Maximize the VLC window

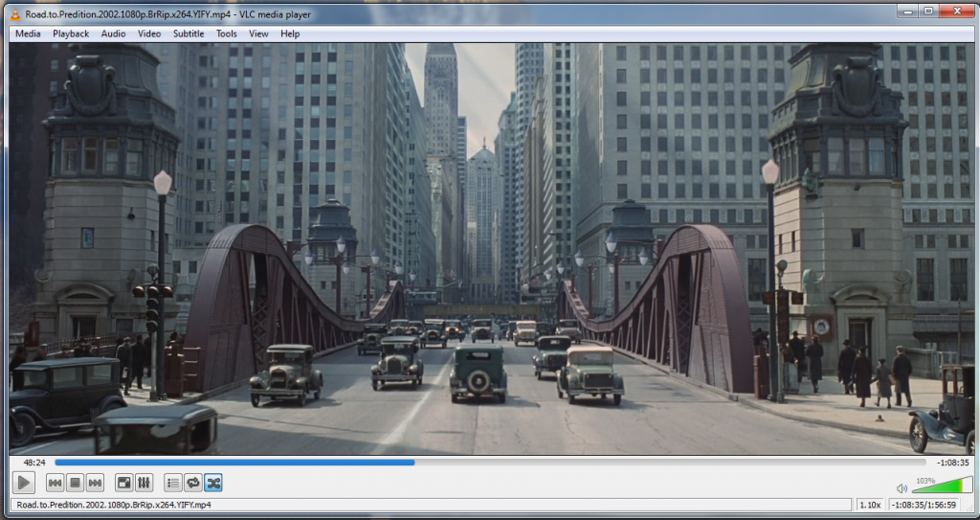[928, 11]
